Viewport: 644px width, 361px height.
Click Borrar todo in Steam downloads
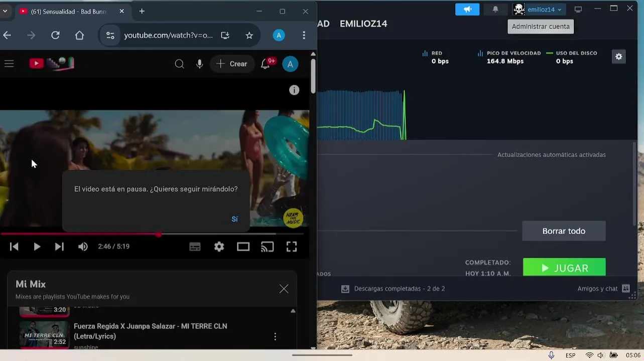[x=564, y=231]
